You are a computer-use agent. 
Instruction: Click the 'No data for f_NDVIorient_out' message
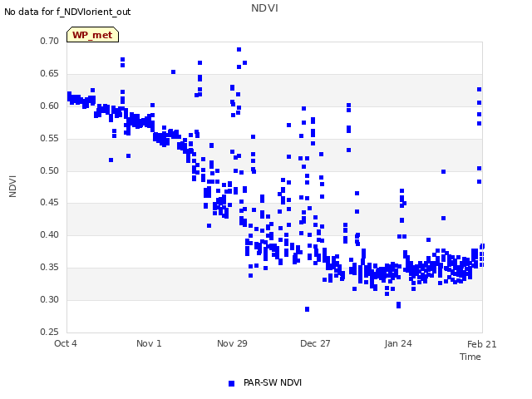67,12
